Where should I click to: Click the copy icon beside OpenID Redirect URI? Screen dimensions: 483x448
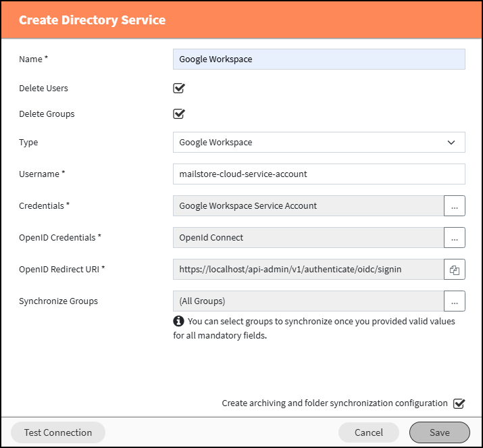(x=455, y=270)
